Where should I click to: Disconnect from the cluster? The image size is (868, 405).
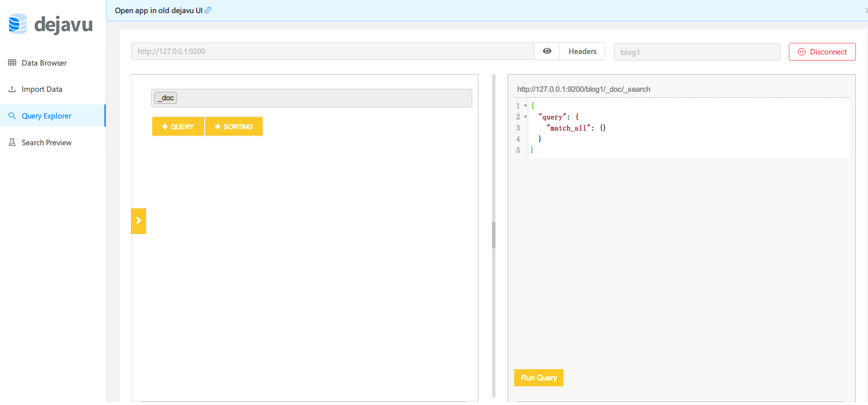822,52
